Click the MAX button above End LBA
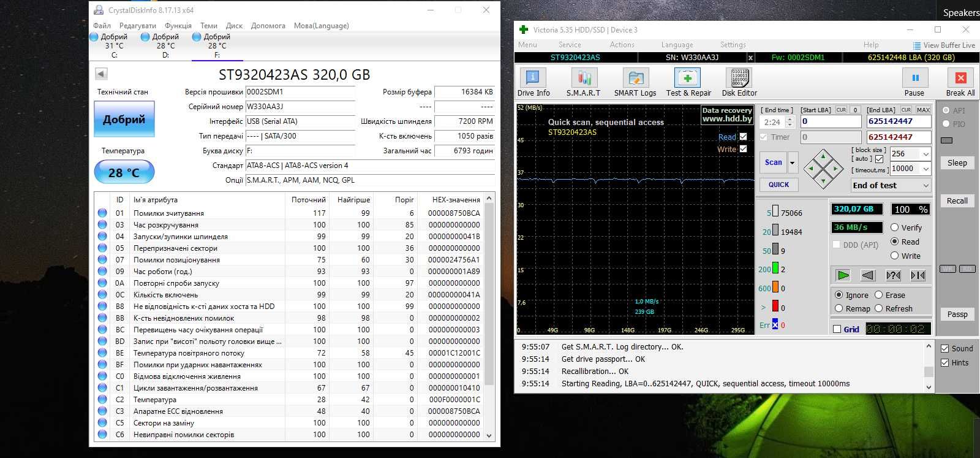 coord(924,110)
